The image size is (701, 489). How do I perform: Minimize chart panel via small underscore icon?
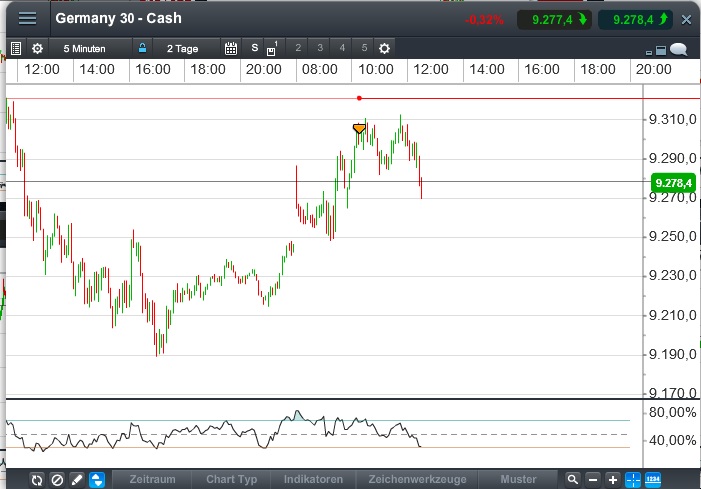pos(649,52)
